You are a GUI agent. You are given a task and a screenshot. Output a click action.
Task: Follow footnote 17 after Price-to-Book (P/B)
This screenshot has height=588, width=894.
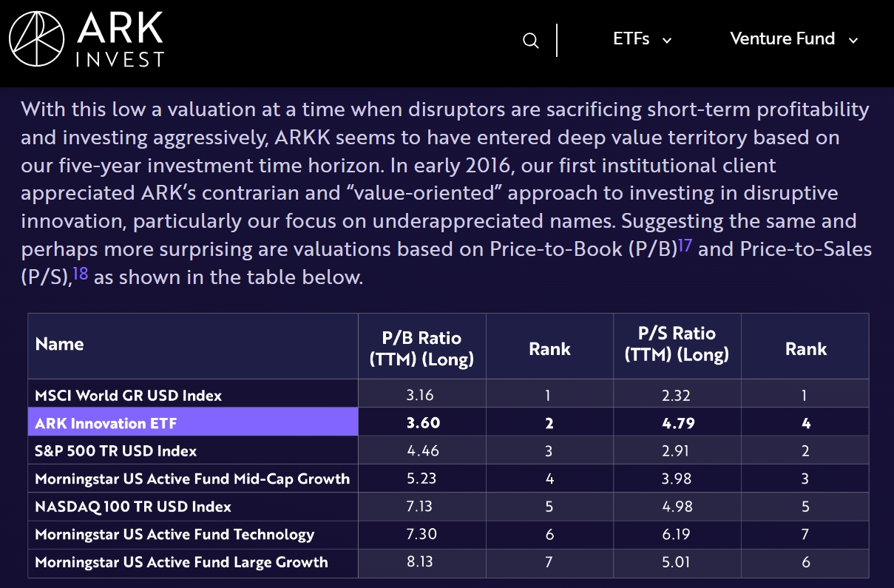click(685, 246)
